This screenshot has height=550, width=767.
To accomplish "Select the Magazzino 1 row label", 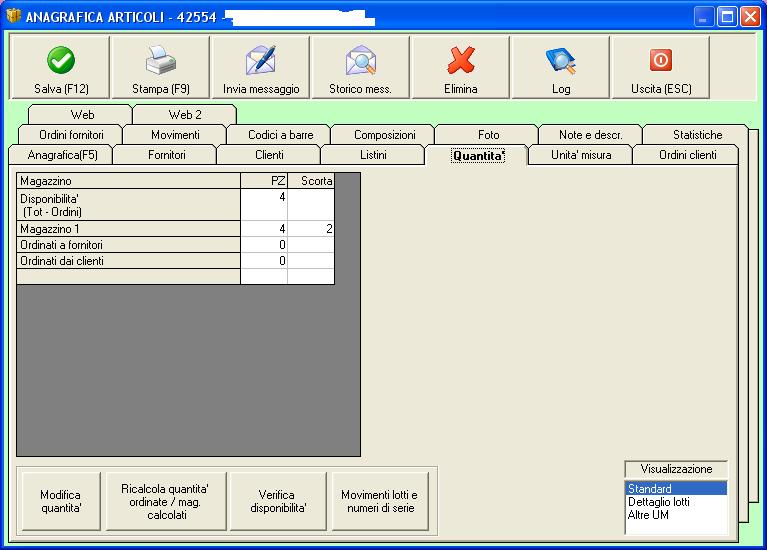I will 128,229.
